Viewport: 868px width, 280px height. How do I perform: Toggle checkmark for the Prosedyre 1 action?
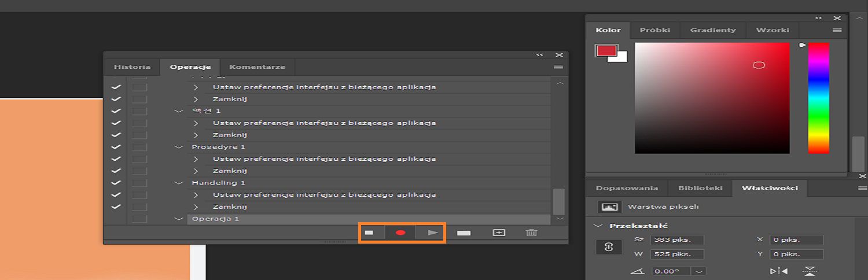tap(116, 147)
